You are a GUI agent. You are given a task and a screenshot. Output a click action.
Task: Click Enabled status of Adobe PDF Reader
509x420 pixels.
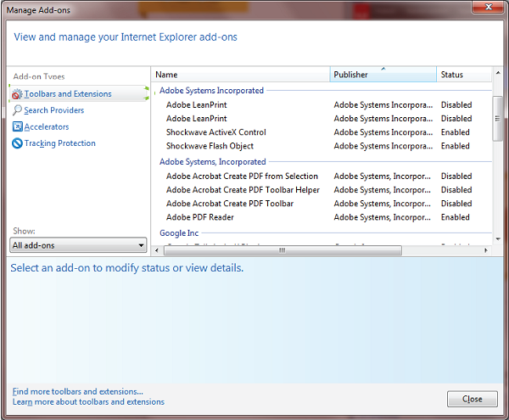coord(455,217)
